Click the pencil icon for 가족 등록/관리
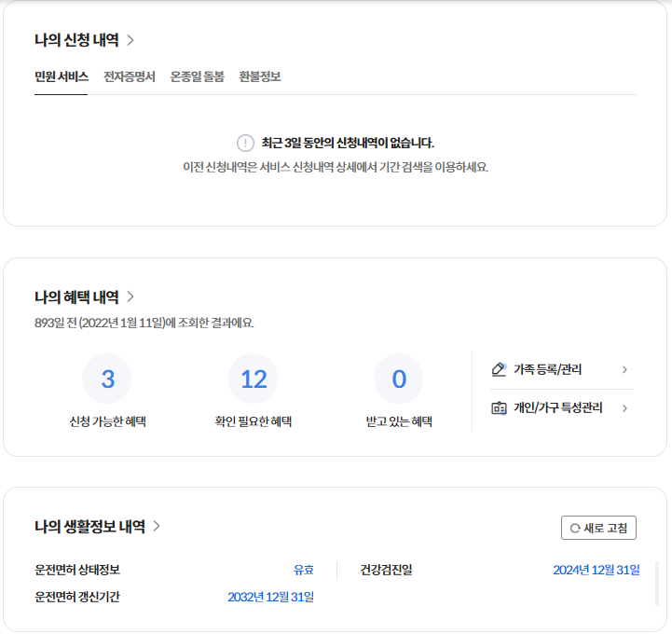The image size is (672, 634). 499,369
